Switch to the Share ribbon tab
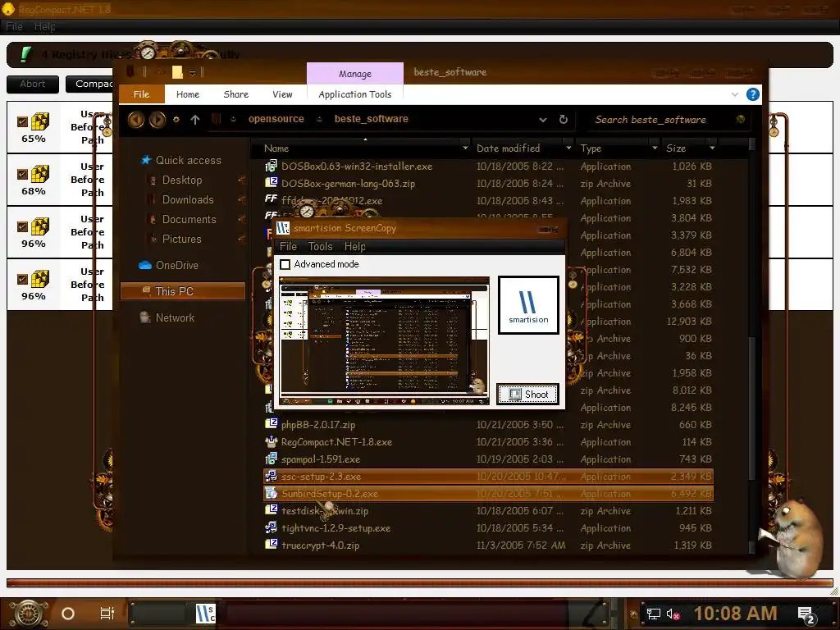Image resolution: width=840 pixels, height=630 pixels. [235, 94]
